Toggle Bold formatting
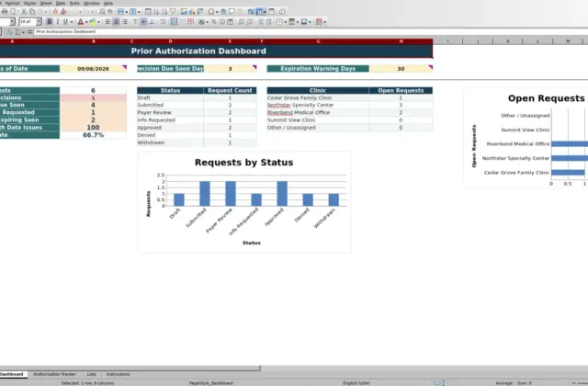This screenshot has width=588, height=386. pyautogui.click(x=50, y=22)
